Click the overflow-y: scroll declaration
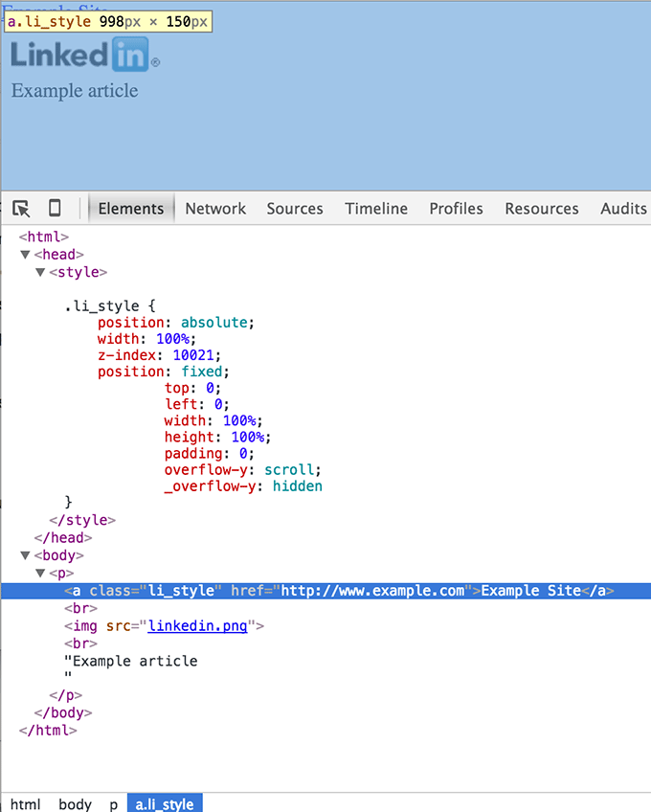This screenshot has width=651, height=812. (x=243, y=470)
